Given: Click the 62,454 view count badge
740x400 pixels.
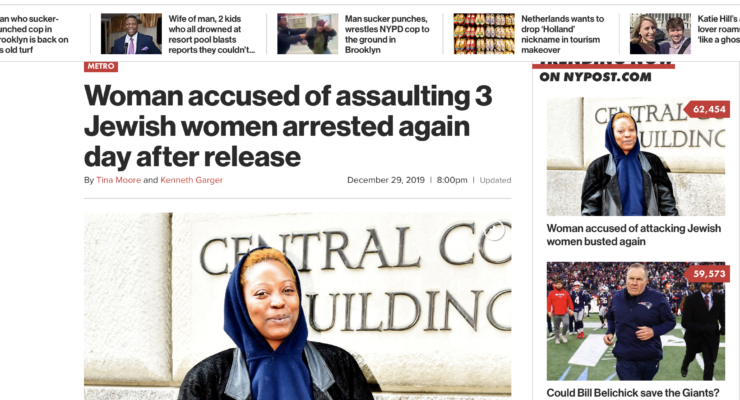Looking at the screenshot, I should (x=708, y=109).
